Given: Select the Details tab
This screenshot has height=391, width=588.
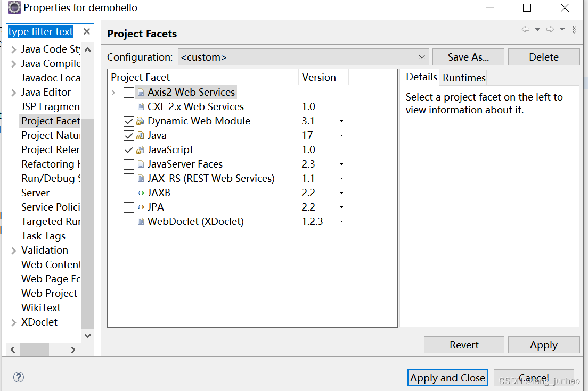Looking at the screenshot, I should click(421, 77).
